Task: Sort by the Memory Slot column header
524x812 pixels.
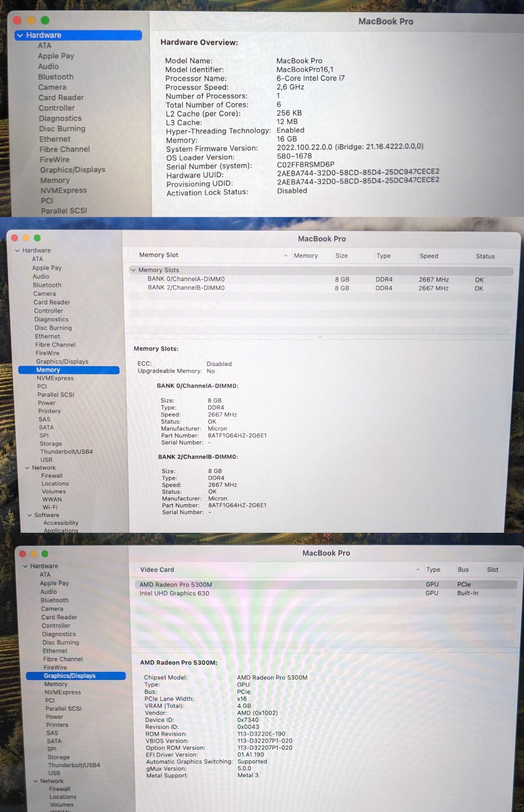Action: point(159,255)
